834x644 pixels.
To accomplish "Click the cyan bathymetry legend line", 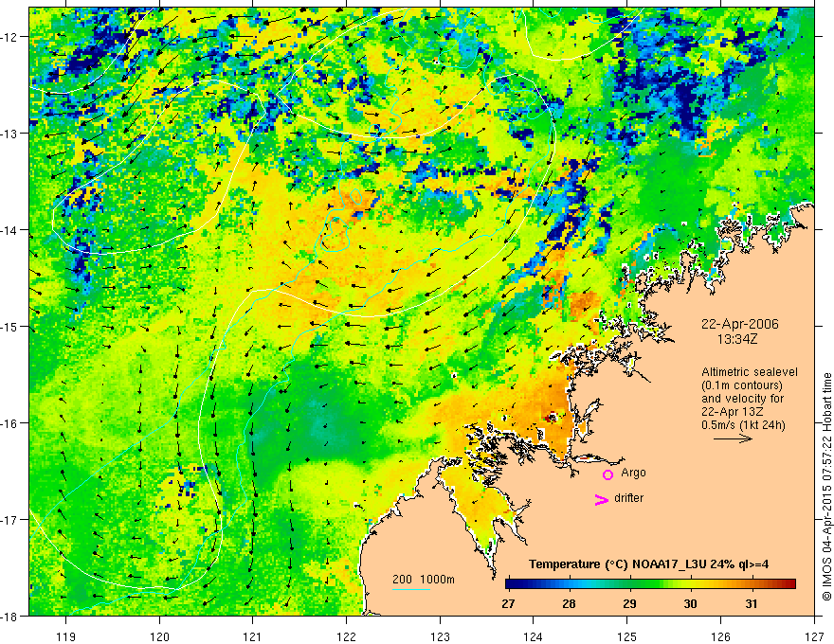I will click(x=411, y=589).
